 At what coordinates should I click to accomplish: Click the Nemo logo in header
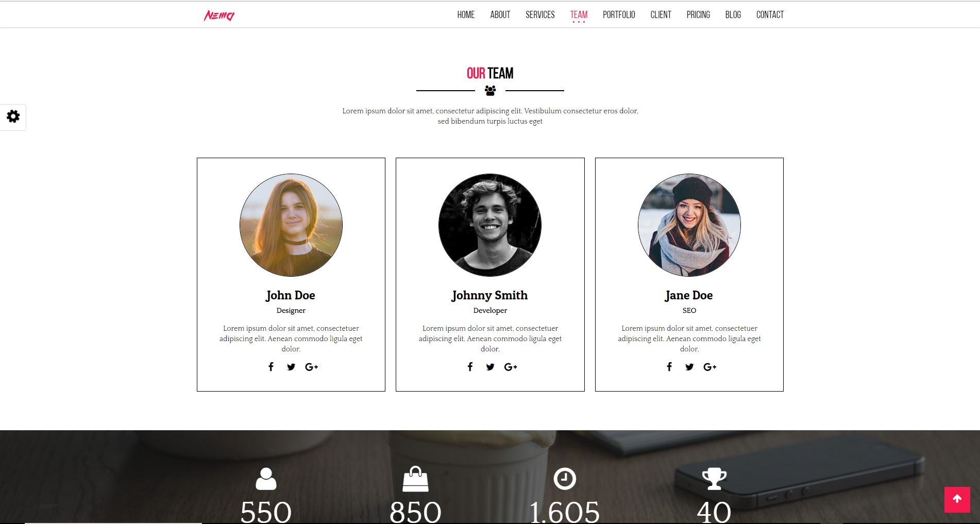pos(219,15)
